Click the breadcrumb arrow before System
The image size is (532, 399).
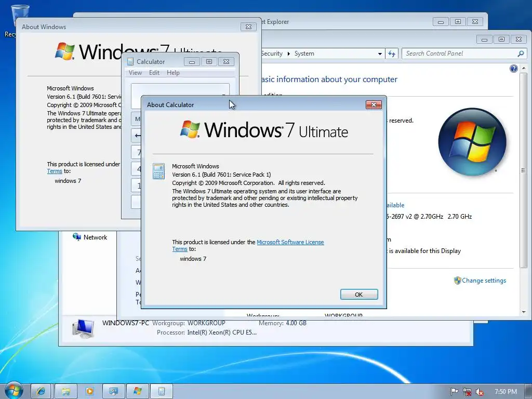pyautogui.click(x=288, y=54)
